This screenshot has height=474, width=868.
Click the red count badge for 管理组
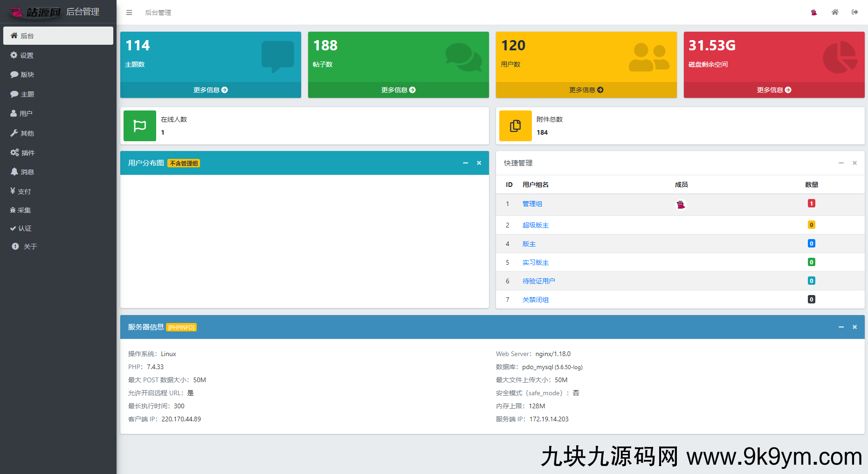point(811,204)
